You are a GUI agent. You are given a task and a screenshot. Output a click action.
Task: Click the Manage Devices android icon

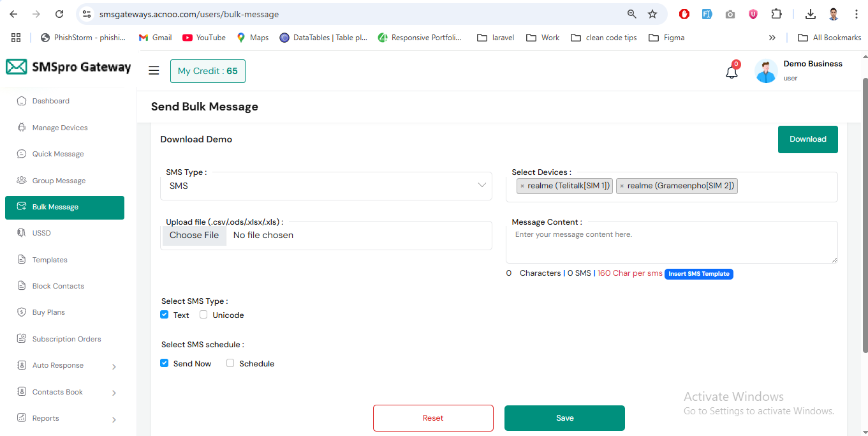(x=22, y=128)
